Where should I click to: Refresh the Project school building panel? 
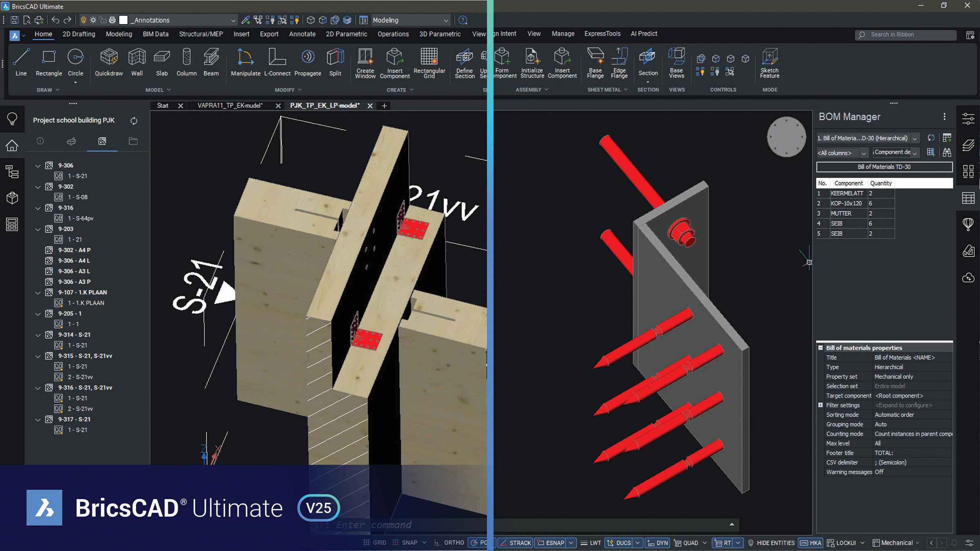[134, 121]
